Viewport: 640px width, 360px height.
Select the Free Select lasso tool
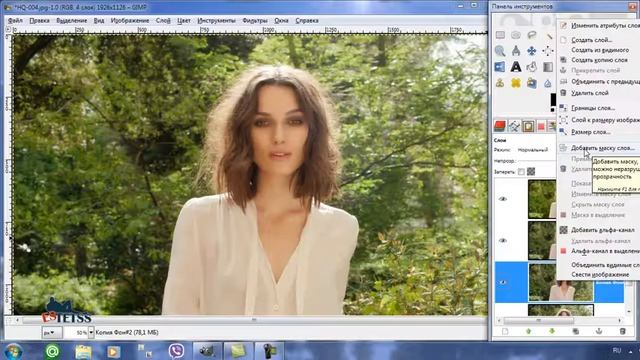532,36
